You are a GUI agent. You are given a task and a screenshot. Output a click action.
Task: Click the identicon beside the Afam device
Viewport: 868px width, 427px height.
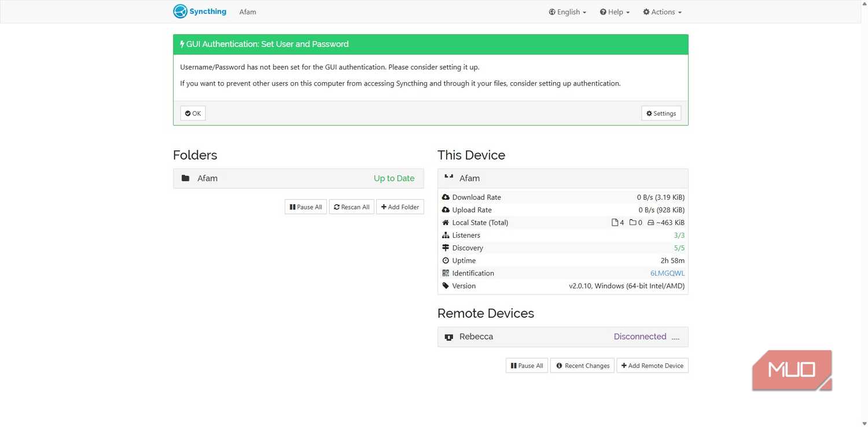click(448, 177)
